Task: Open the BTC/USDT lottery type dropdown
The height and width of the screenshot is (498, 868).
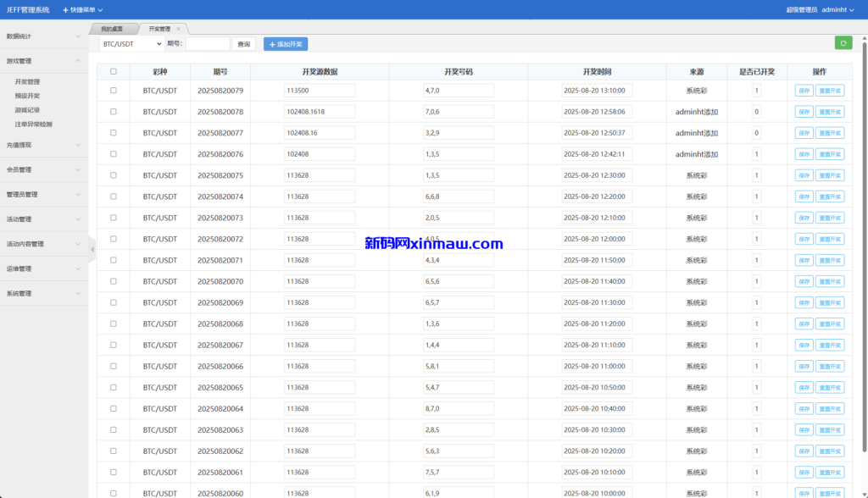Action: click(131, 44)
